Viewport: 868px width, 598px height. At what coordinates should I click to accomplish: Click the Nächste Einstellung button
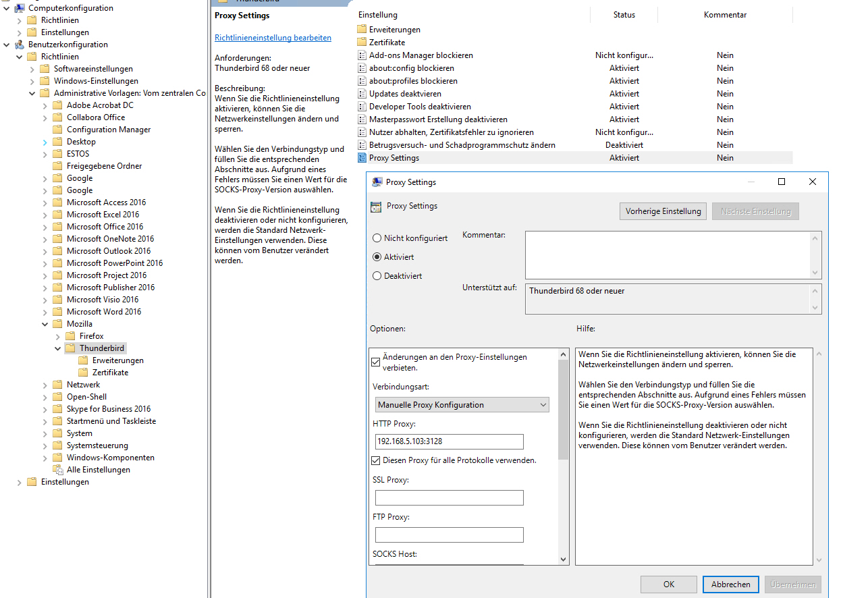tap(755, 211)
